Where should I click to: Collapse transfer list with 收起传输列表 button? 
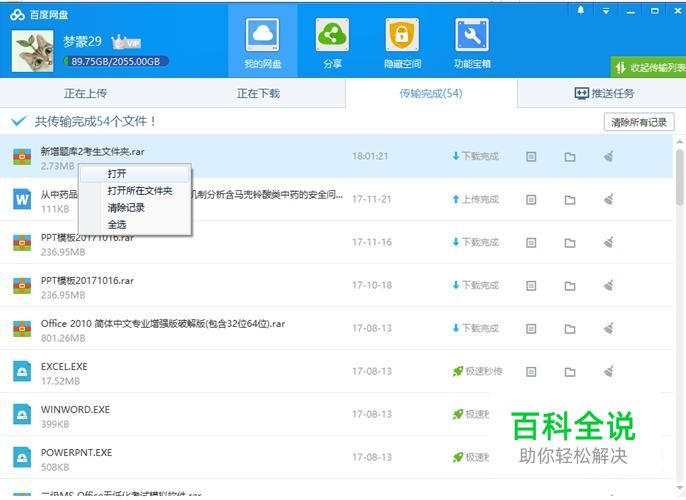pos(649,67)
